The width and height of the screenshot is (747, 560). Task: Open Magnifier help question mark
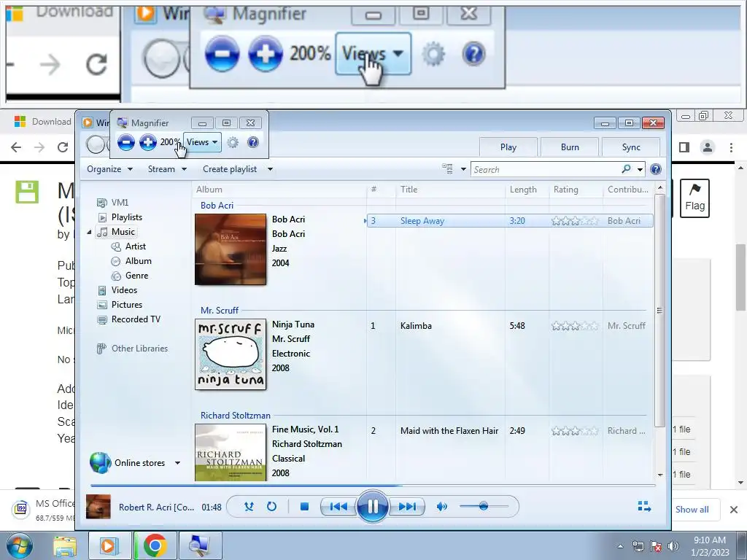(x=253, y=142)
